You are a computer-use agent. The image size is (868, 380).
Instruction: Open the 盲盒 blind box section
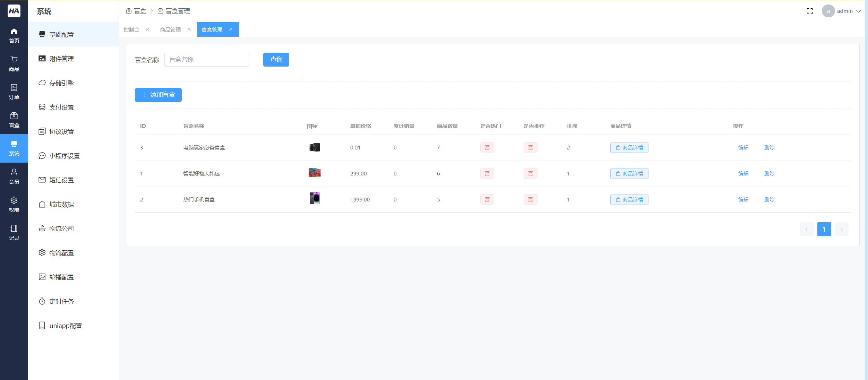point(14,120)
